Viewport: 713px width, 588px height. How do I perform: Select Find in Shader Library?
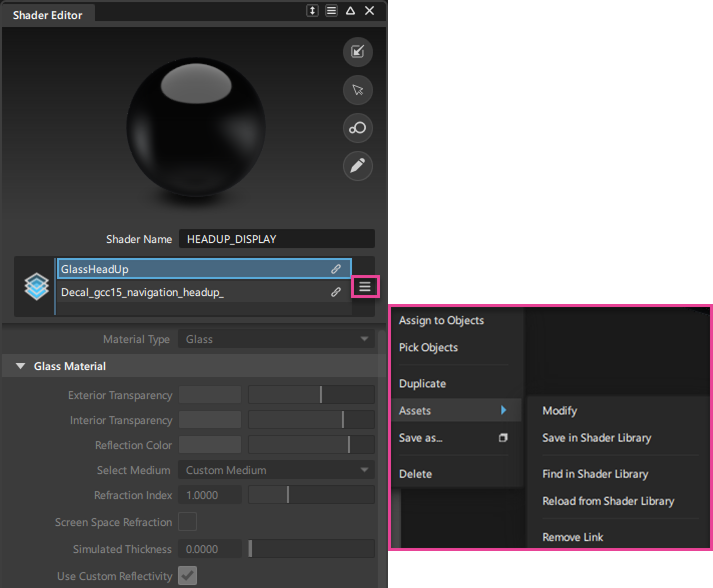(595, 474)
